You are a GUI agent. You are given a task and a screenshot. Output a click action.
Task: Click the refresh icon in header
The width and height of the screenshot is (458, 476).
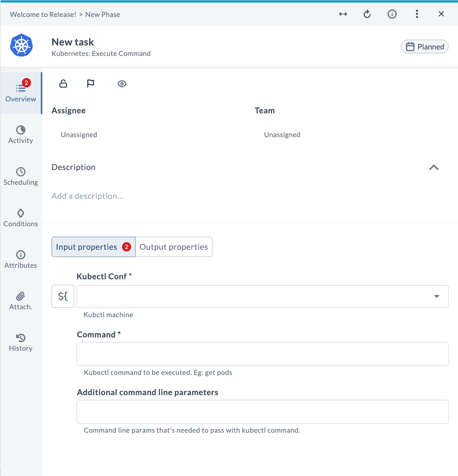click(367, 14)
